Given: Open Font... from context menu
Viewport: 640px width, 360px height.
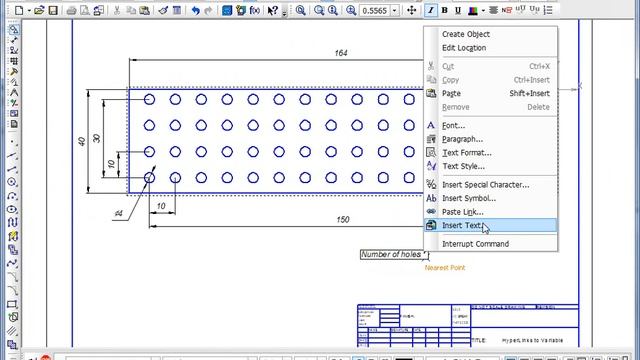Looking at the screenshot, I should tap(491, 125).
